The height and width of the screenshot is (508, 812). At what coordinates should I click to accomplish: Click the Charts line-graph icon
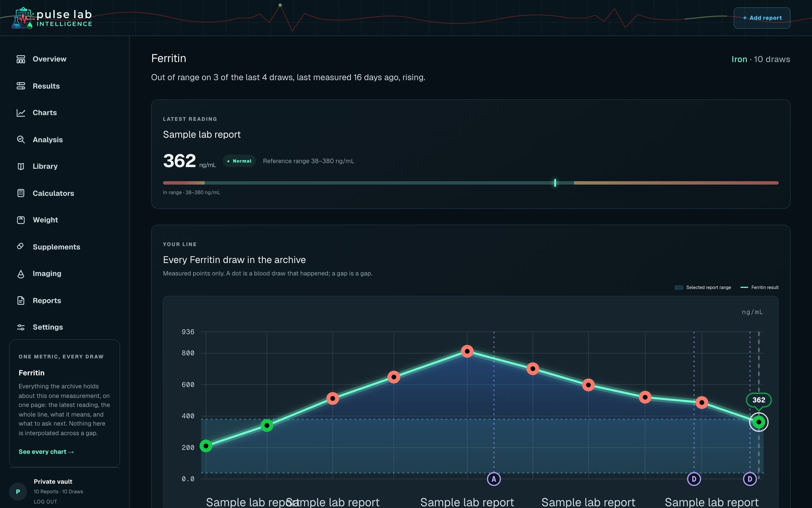pyautogui.click(x=21, y=113)
